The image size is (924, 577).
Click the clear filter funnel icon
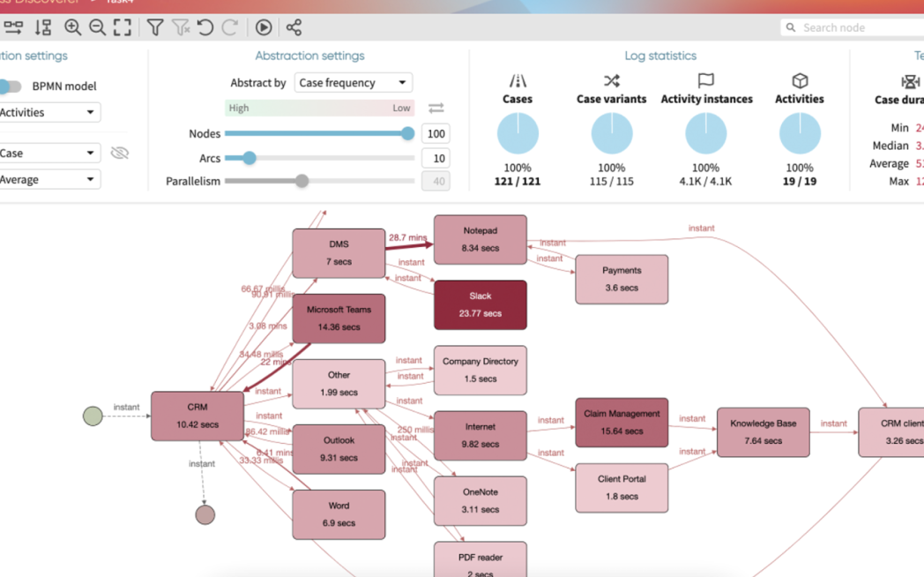pyautogui.click(x=181, y=27)
